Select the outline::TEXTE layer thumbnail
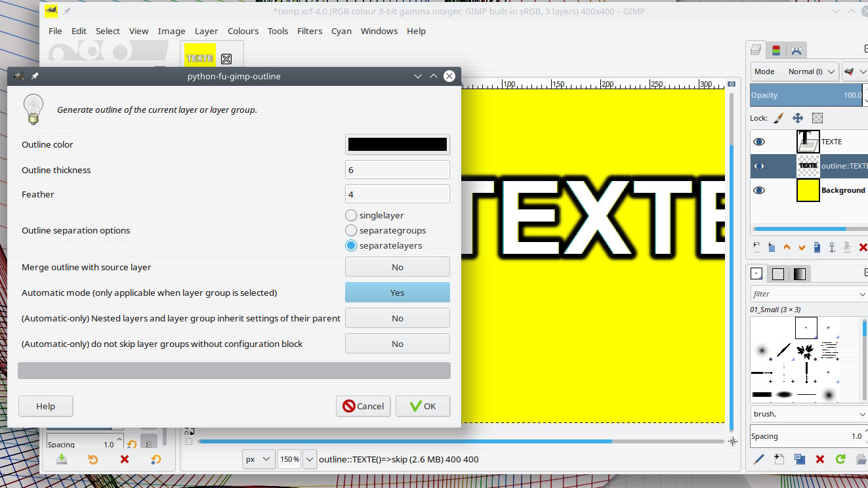The width and height of the screenshot is (868, 488). click(808, 166)
